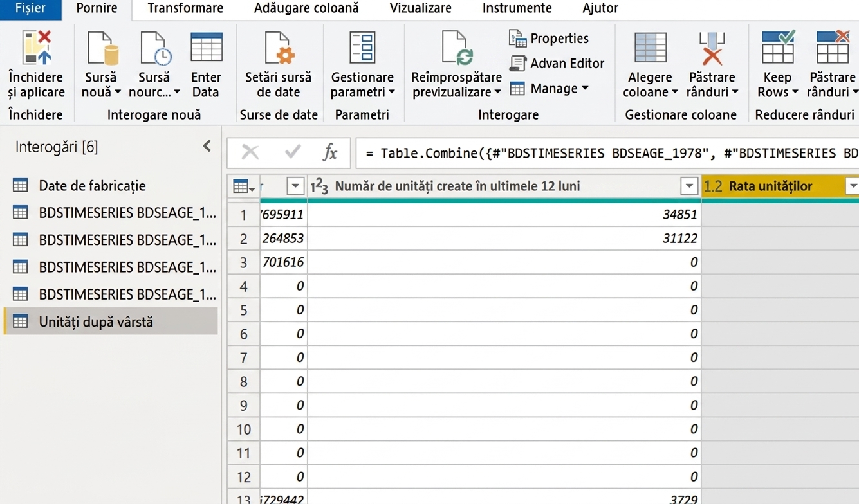Viewport: 859px width, 504px height.
Task: Click the Închidere și aplicare icon
Action: 37,48
